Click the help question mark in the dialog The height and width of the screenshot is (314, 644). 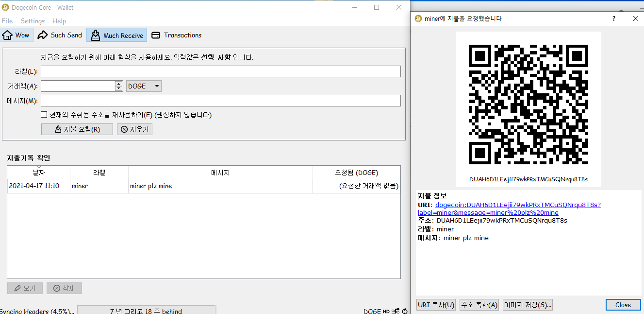click(614, 18)
